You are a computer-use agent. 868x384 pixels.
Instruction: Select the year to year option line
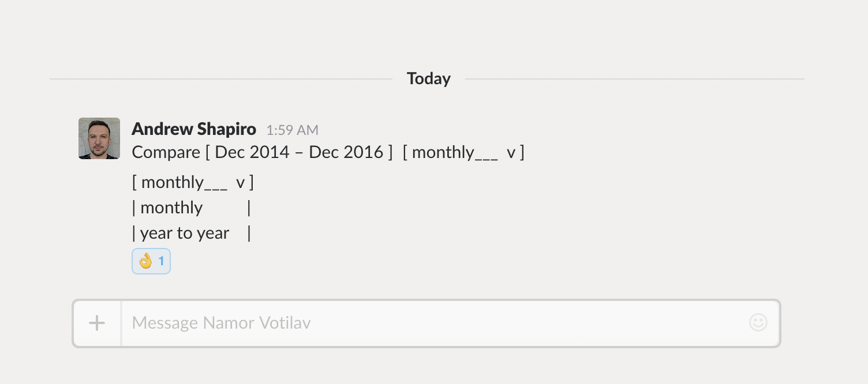185,233
